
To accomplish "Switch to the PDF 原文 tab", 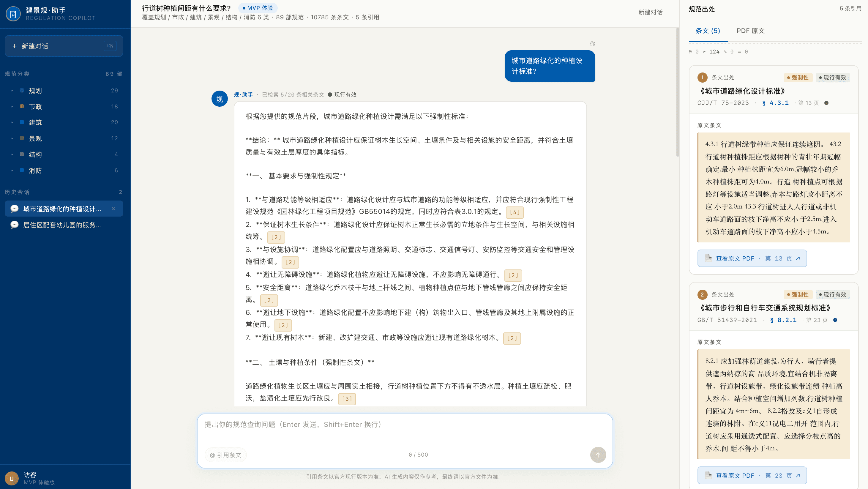I will (x=750, y=31).
